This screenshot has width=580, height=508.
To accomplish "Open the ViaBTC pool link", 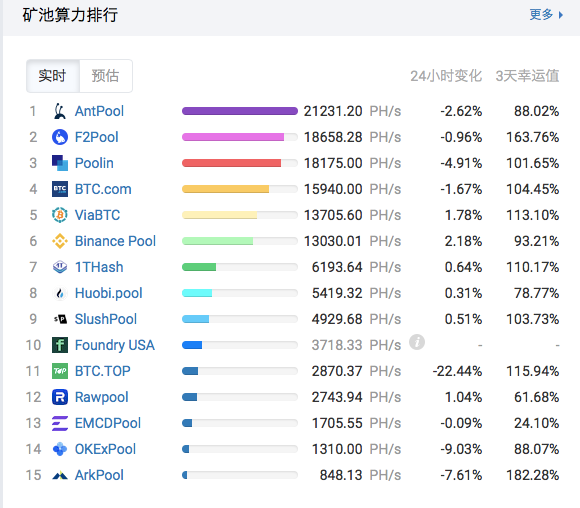I will click(x=98, y=215).
